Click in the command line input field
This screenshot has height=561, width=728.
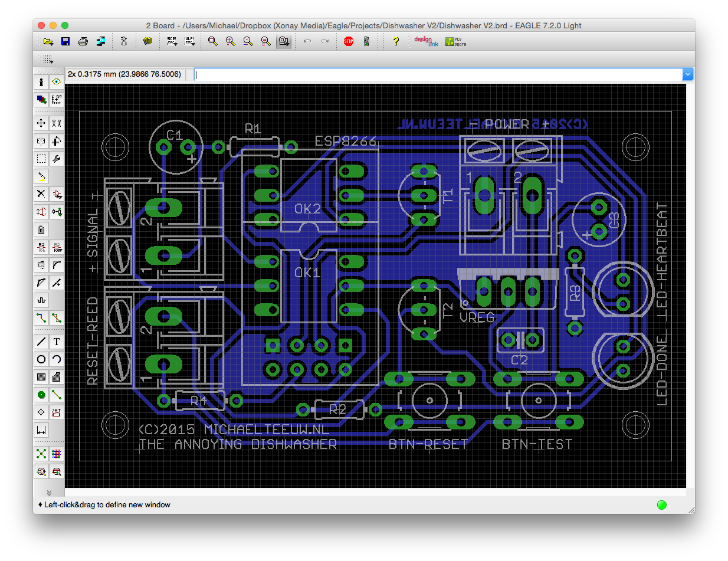point(437,74)
